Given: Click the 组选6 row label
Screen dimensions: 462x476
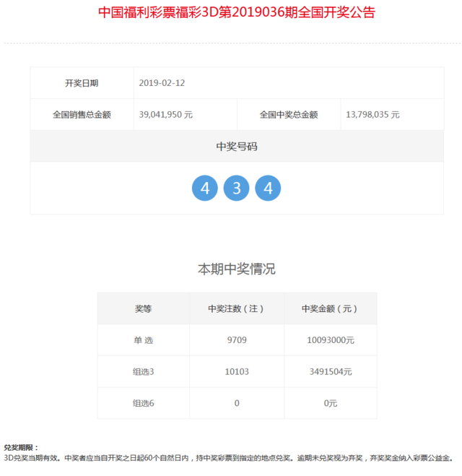Looking at the screenshot, I should (x=144, y=403).
